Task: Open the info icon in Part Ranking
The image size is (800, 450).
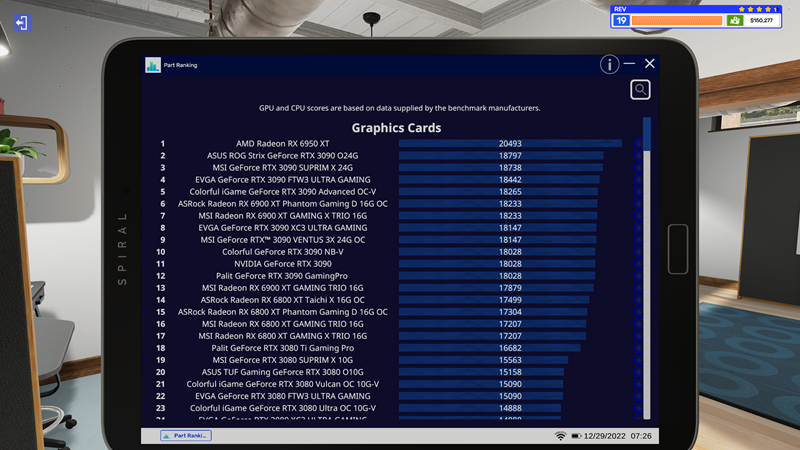Action: coord(609,64)
